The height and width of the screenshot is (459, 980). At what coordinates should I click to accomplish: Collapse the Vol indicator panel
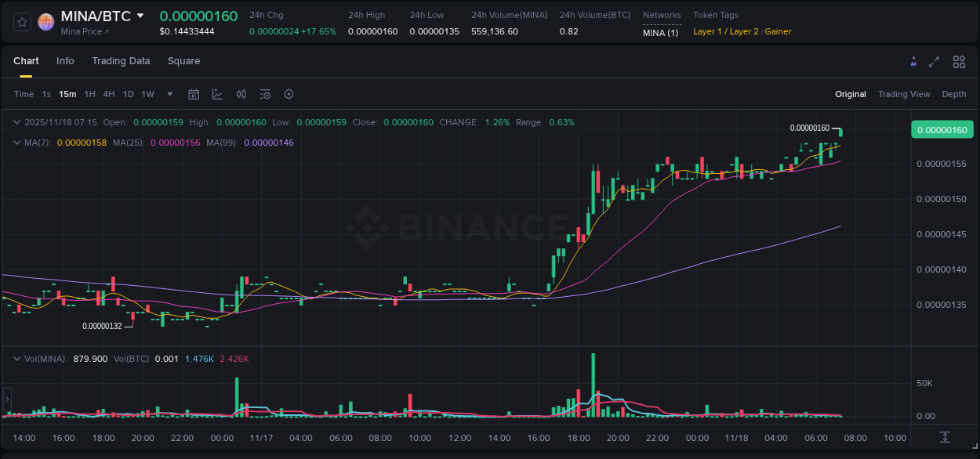[x=17, y=359]
